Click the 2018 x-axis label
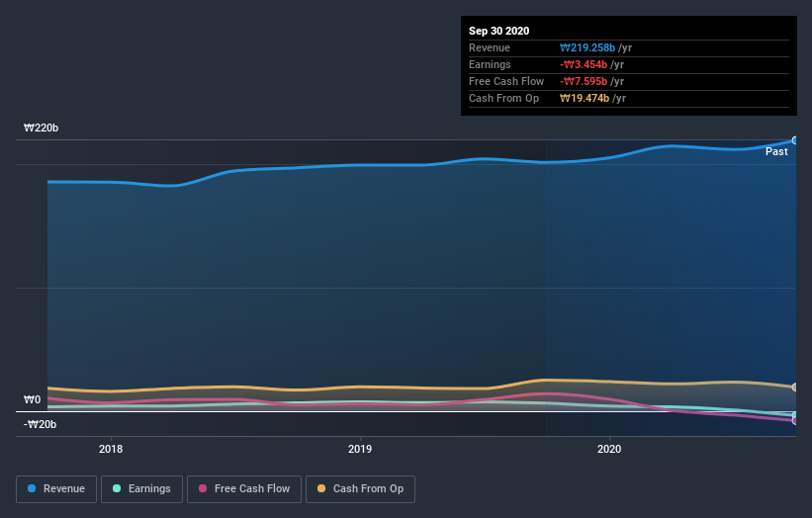Screen dimensions: 812x518 (111, 449)
